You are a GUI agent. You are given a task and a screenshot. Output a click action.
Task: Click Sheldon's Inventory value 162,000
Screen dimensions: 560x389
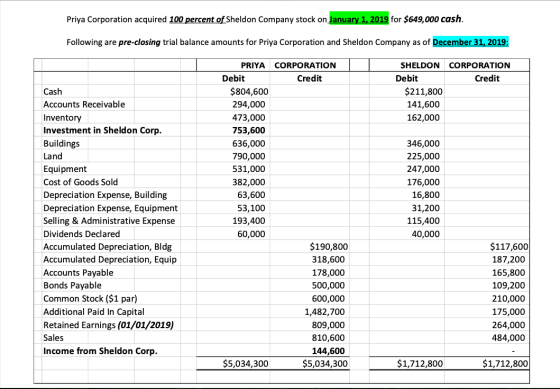point(423,118)
